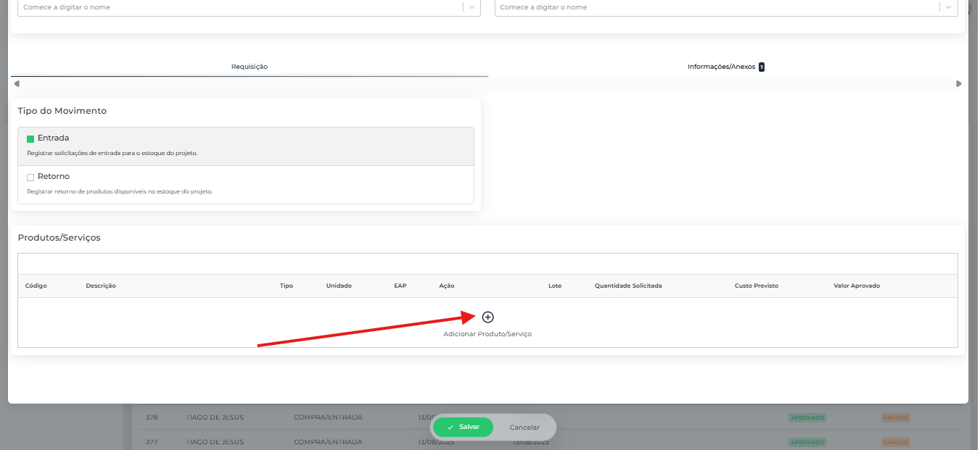This screenshot has width=980, height=450.
Task: Click the Quantidade Solicitada column header
Action: [x=627, y=286]
